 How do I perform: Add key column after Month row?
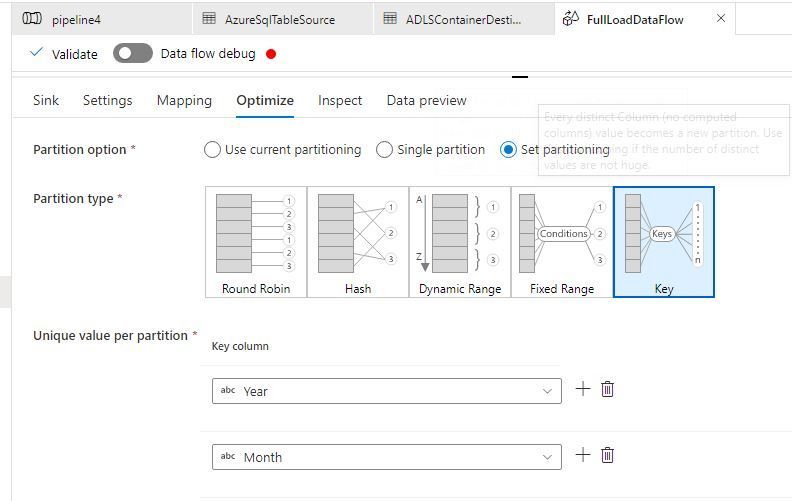click(x=583, y=455)
